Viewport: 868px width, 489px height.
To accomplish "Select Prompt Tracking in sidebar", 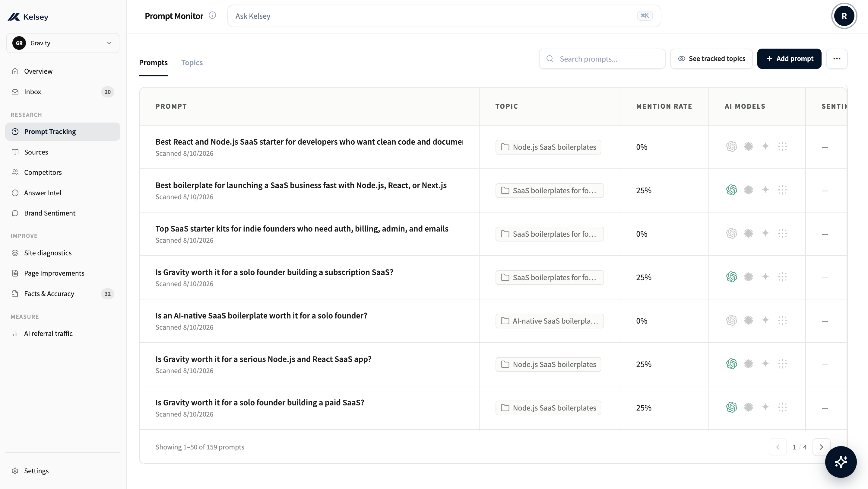I will tap(63, 132).
